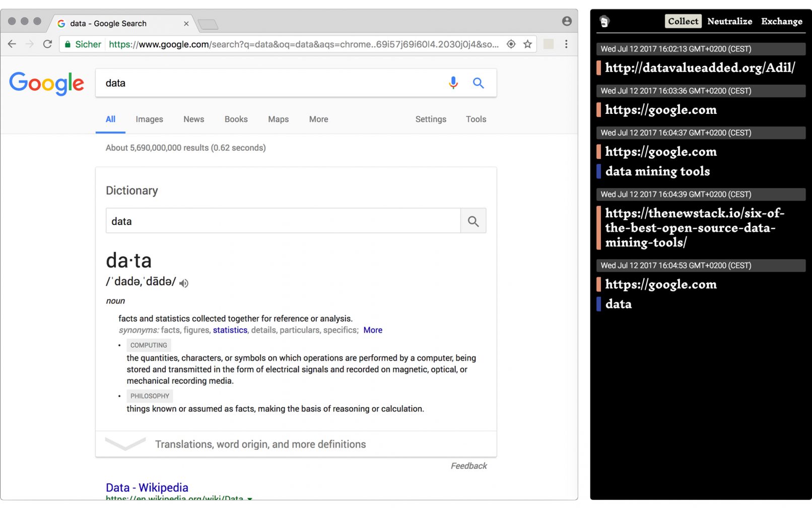Select the Neutralize tab in the panel

pyautogui.click(x=729, y=21)
